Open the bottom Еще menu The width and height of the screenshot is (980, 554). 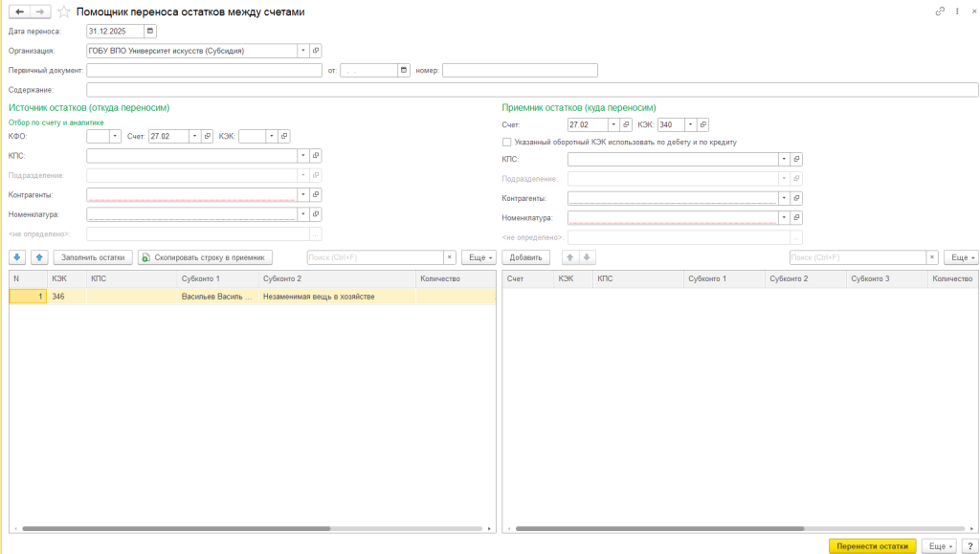(x=938, y=545)
